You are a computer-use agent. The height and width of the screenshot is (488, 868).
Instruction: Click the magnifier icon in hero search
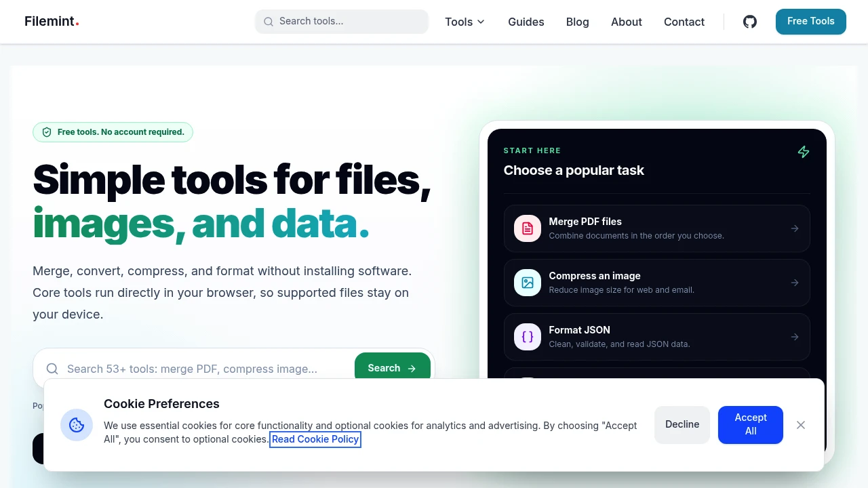(52, 369)
